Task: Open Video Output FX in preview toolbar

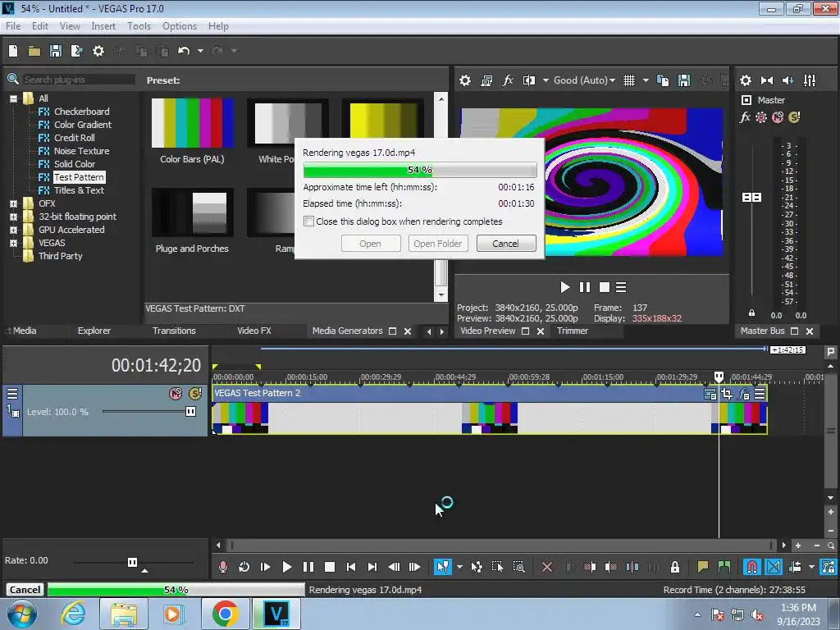Action: 507,80
